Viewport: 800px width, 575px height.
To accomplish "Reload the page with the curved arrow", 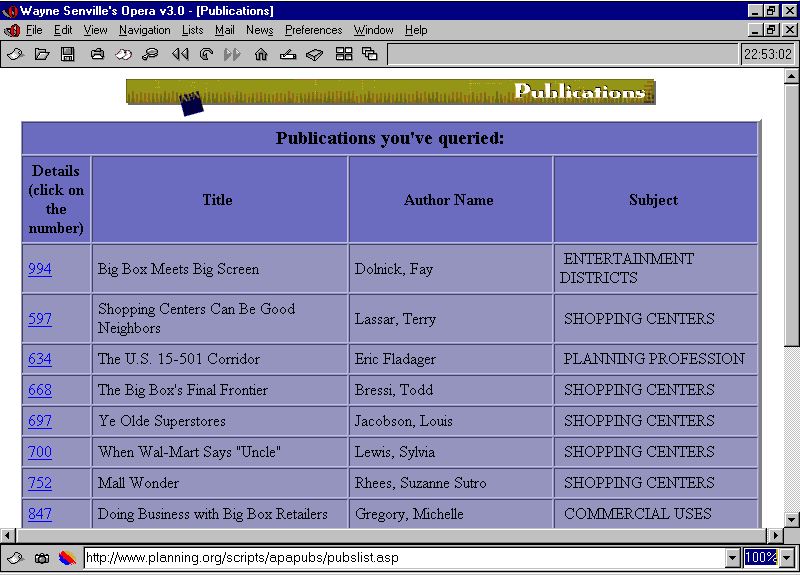I will (206, 54).
